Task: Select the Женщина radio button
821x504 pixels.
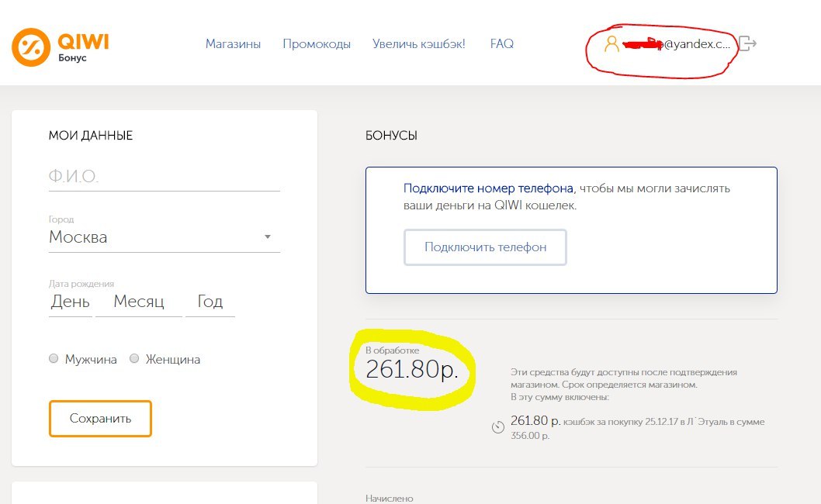Action: tap(134, 358)
